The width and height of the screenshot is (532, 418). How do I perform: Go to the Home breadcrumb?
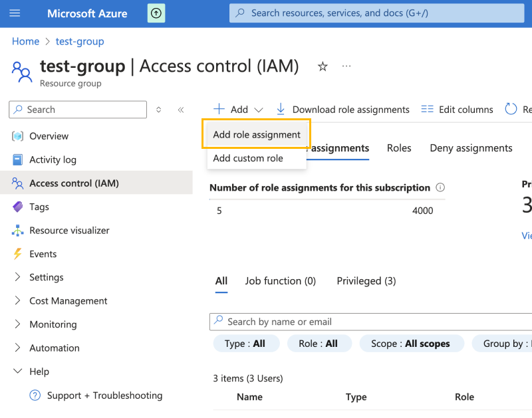click(25, 41)
